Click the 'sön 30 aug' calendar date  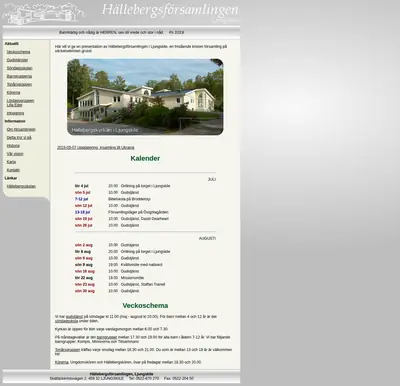pos(85,291)
